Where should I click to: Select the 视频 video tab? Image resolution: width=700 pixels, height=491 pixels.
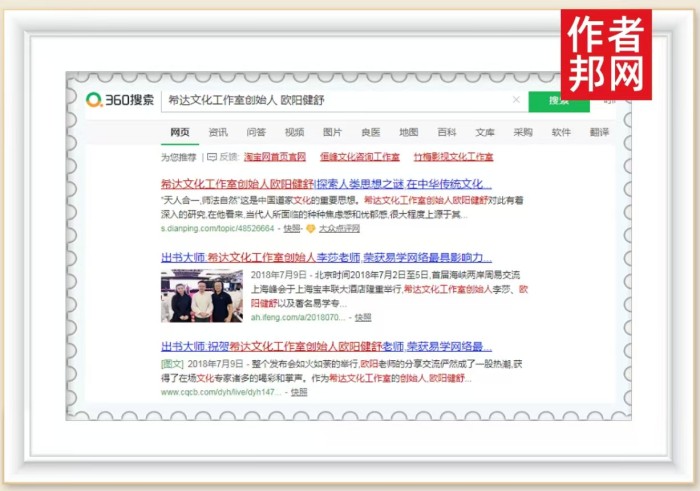pyautogui.click(x=294, y=132)
